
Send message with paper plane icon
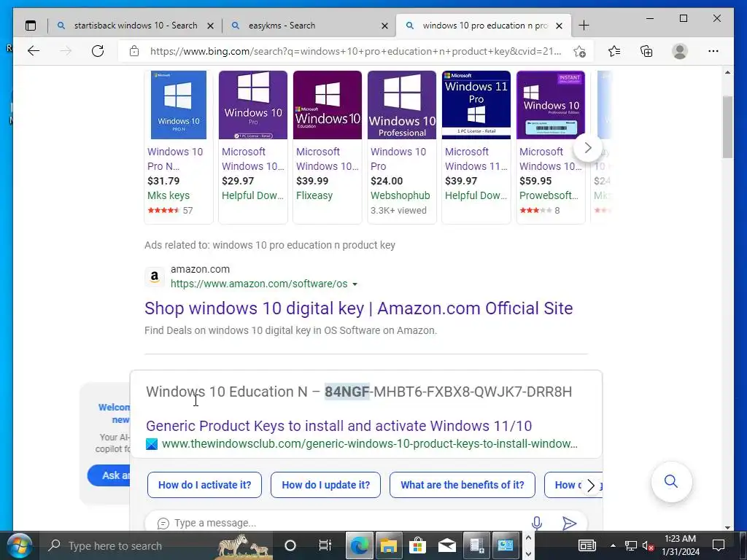(x=569, y=523)
